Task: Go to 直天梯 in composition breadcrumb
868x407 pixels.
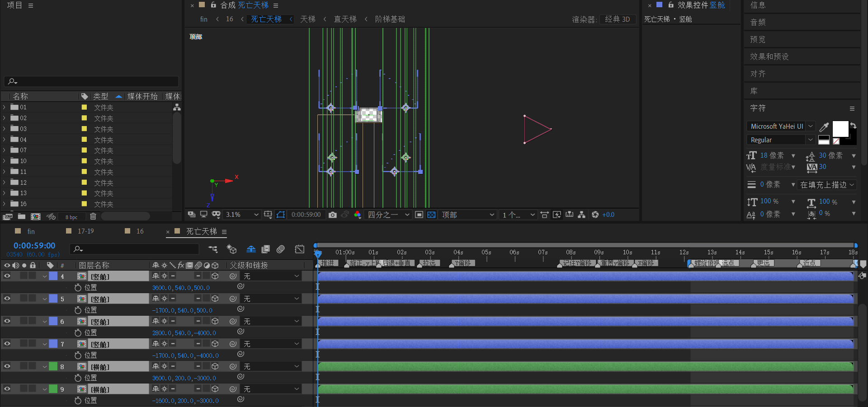Action: (x=345, y=19)
